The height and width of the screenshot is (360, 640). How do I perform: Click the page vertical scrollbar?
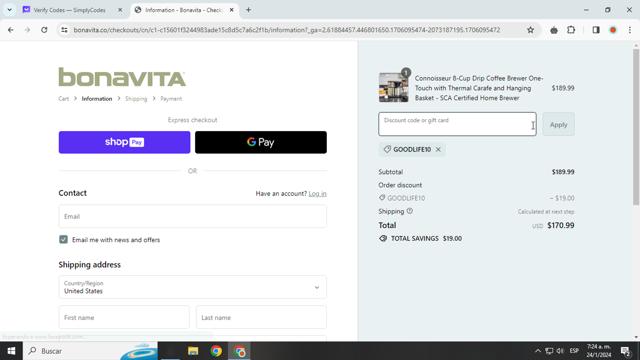click(x=636, y=127)
